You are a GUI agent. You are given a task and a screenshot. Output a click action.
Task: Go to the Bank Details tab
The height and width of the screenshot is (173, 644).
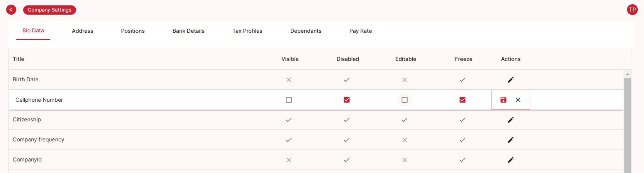click(x=188, y=31)
